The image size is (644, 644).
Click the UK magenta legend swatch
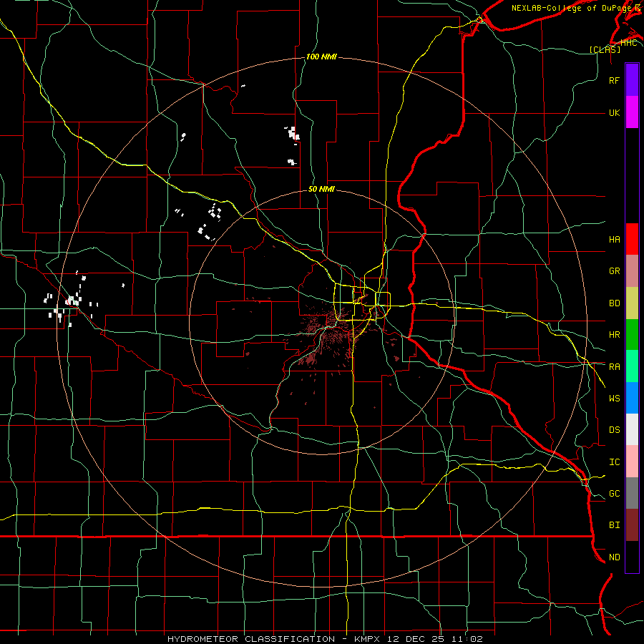632,112
